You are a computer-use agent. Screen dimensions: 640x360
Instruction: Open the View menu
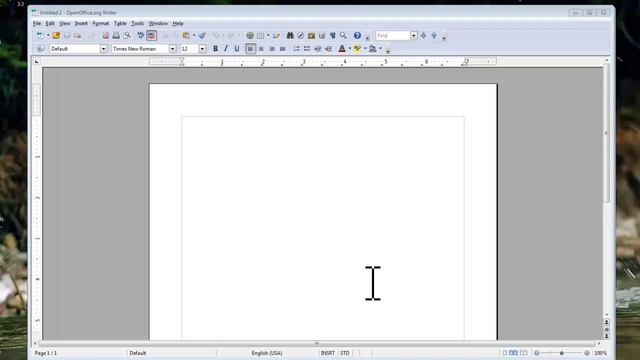64,24
